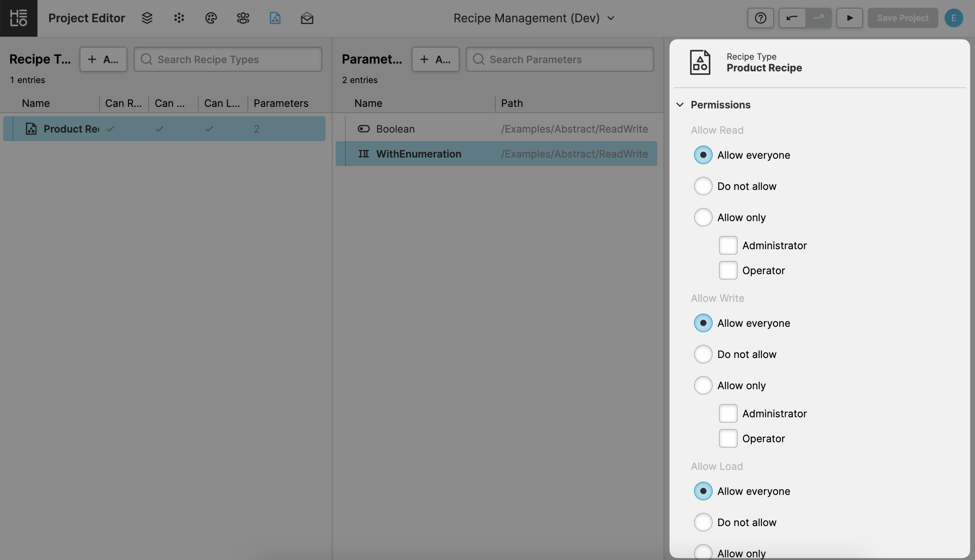The height and width of the screenshot is (560, 975).
Task: Select Allow only under Allow Write
Action: coord(703,385)
